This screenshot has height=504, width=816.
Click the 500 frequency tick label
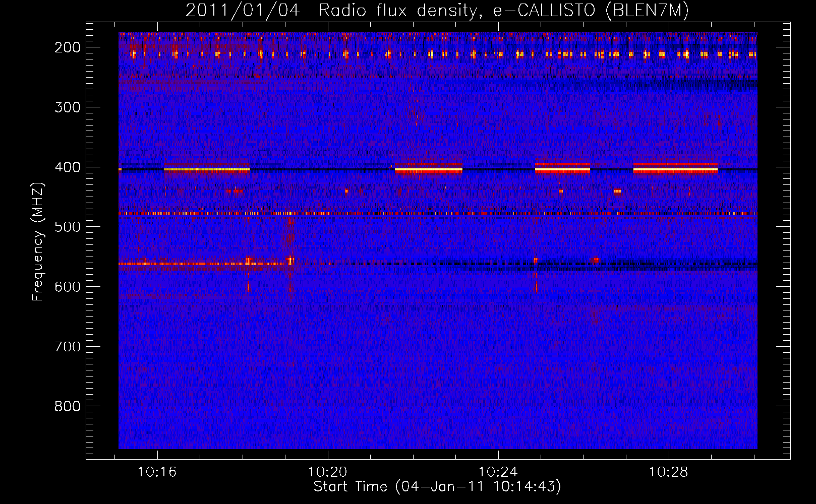68,227
